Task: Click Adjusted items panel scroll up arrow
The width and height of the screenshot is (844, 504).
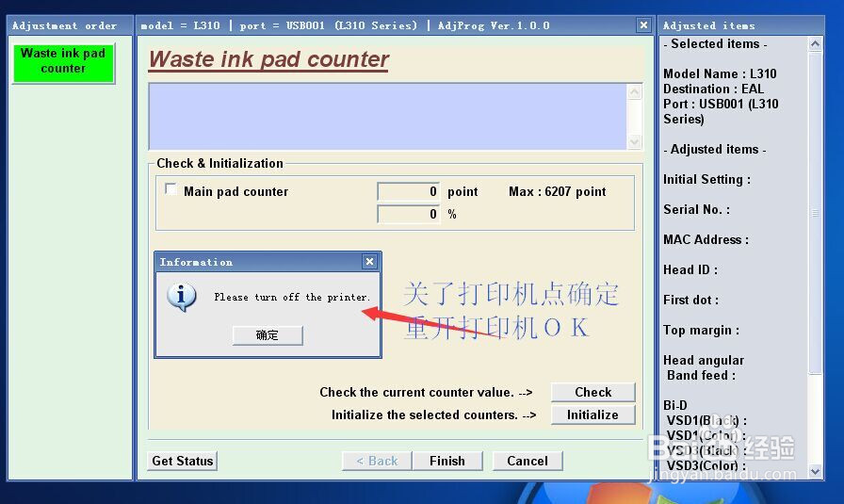Action: [816, 44]
